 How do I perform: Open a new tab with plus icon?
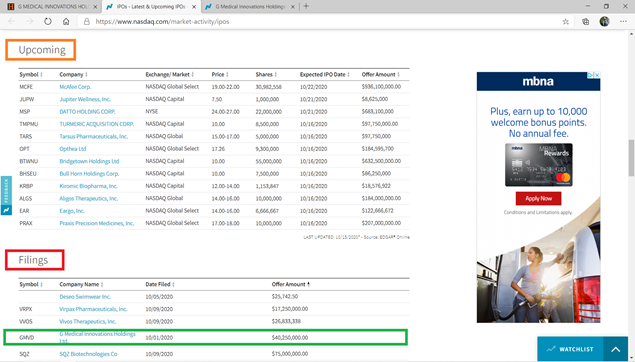click(306, 6)
